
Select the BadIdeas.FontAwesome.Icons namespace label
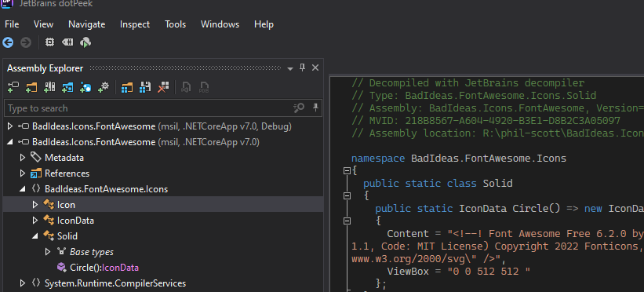point(106,189)
